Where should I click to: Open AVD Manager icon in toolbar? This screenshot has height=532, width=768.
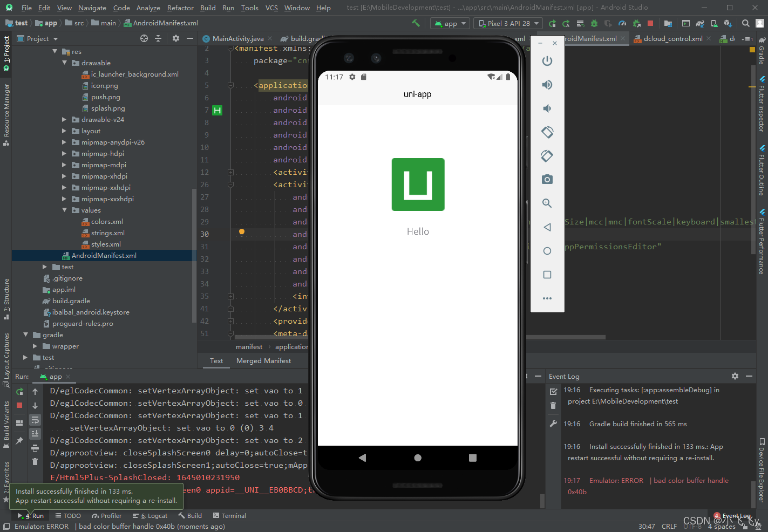point(714,23)
